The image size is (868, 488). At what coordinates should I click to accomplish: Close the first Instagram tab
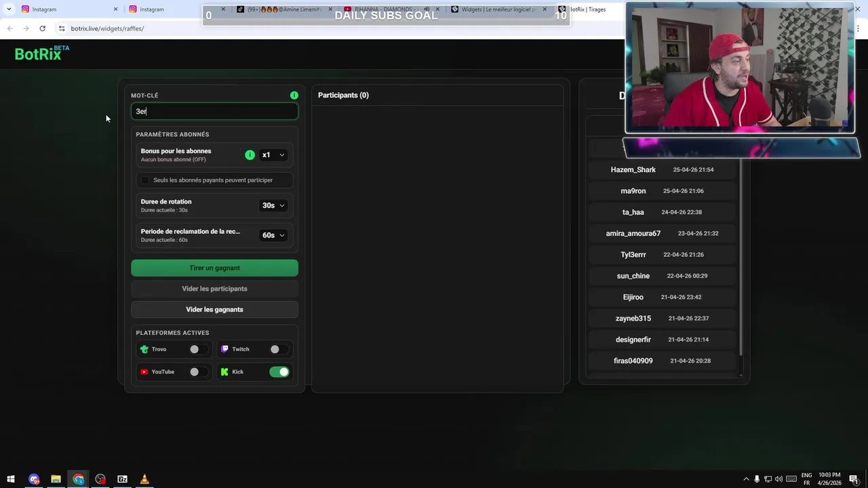(x=115, y=9)
